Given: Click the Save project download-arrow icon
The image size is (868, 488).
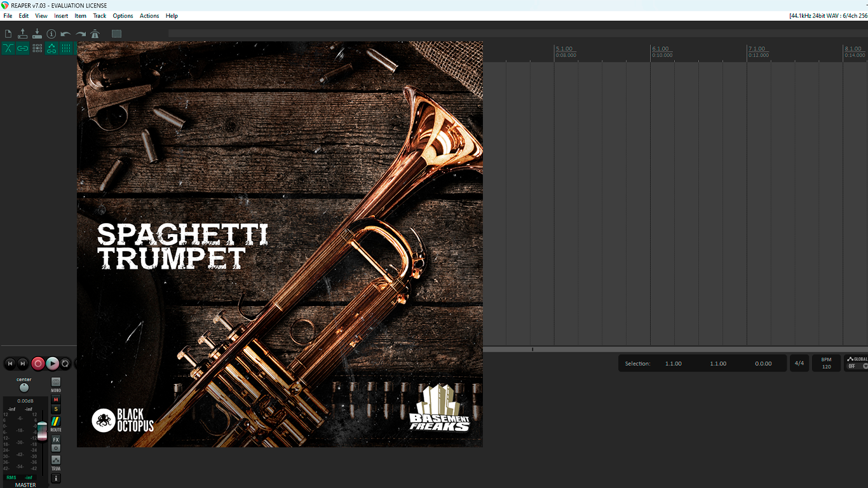Looking at the screenshot, I should (37, 34).
